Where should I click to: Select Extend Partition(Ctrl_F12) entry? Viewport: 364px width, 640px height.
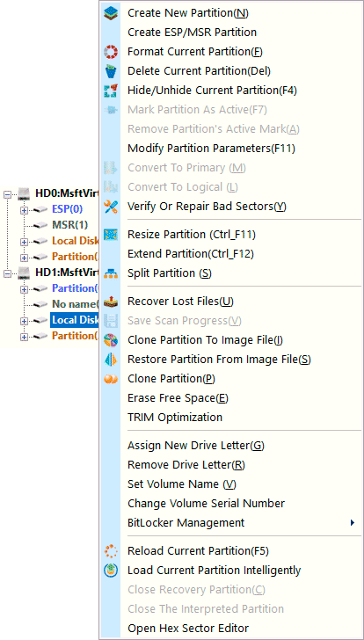242,254
